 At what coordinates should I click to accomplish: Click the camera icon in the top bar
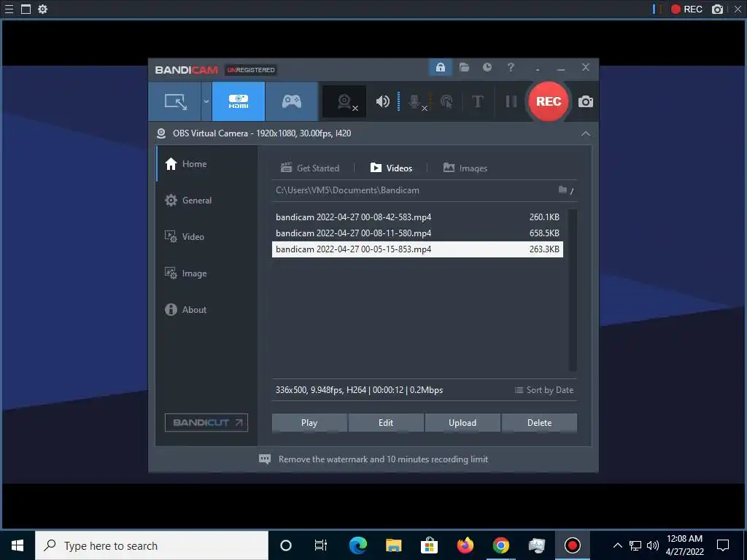pyautogui.click(x=717, y=9)
